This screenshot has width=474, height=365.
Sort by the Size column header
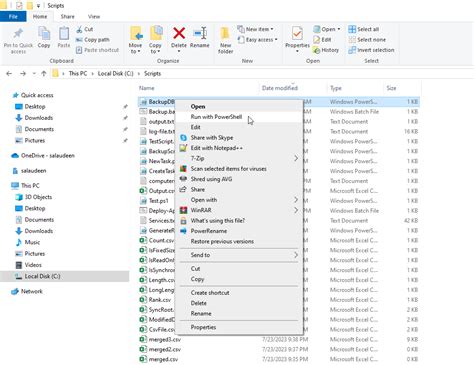391,88
